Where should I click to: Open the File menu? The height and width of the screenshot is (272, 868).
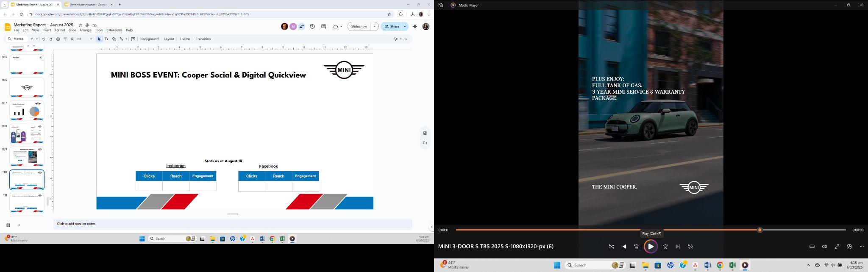17,30
